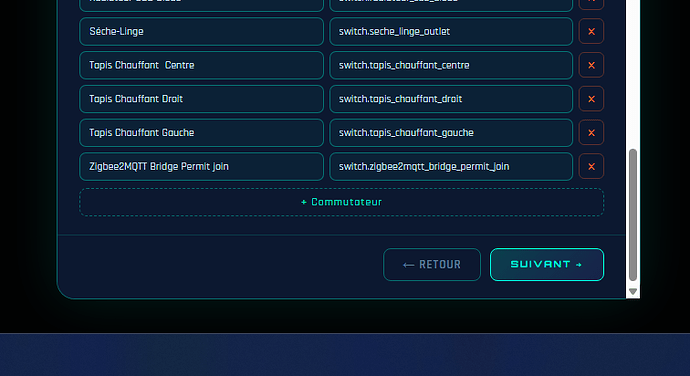Edit switch.tapis_chauffant_centre entity field
The image size is (690, 376).
451,65
